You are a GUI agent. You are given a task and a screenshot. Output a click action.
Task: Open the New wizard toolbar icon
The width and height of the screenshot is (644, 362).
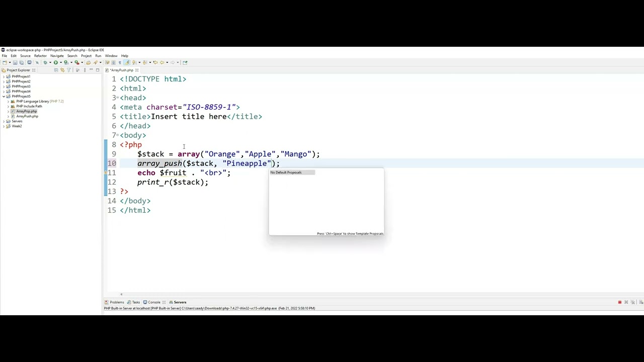(x=5, y=62)
